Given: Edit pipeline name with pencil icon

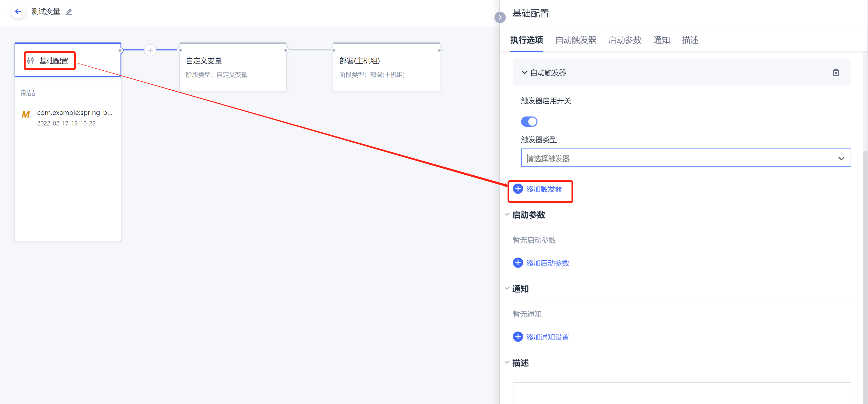Looking at the screenshot, I should coord(69,12).
